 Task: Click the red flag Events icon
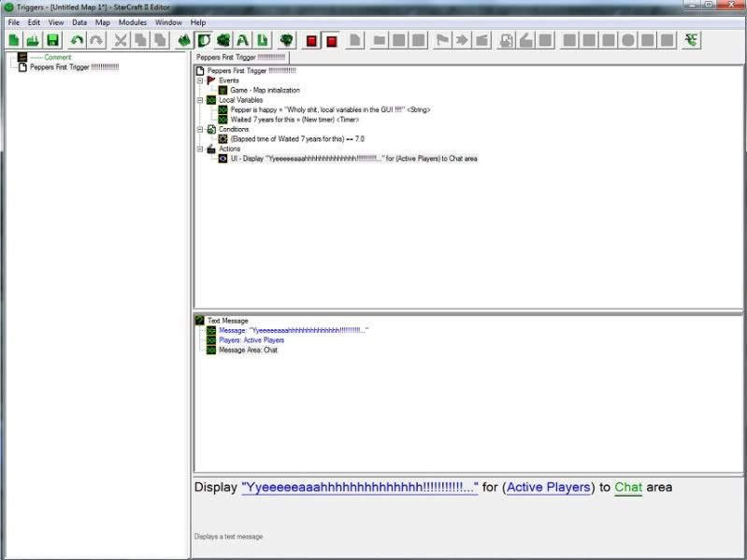click(x=211, y=80)
